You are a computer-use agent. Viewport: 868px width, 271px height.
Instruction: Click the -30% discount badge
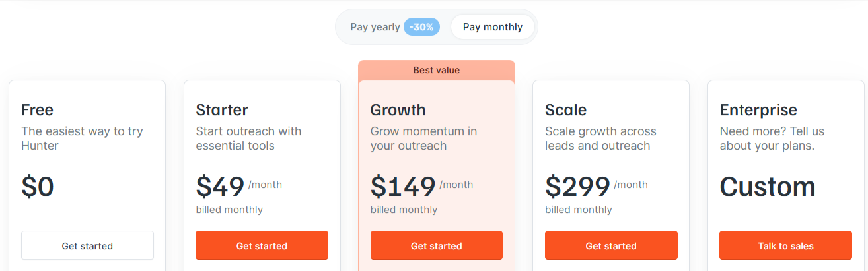click(x=421, y=27)
